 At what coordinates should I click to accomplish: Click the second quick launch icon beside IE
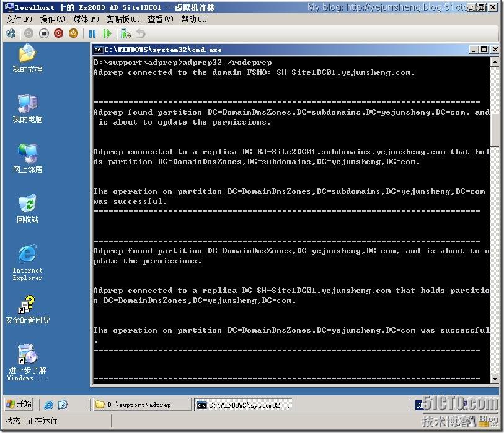click(63, 405)
